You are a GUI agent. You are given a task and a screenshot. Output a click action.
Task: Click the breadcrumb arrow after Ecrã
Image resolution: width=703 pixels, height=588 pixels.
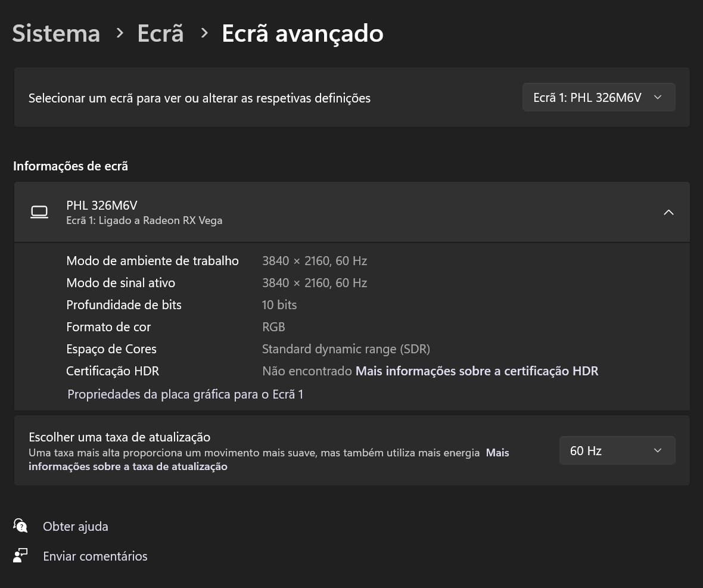204,33
